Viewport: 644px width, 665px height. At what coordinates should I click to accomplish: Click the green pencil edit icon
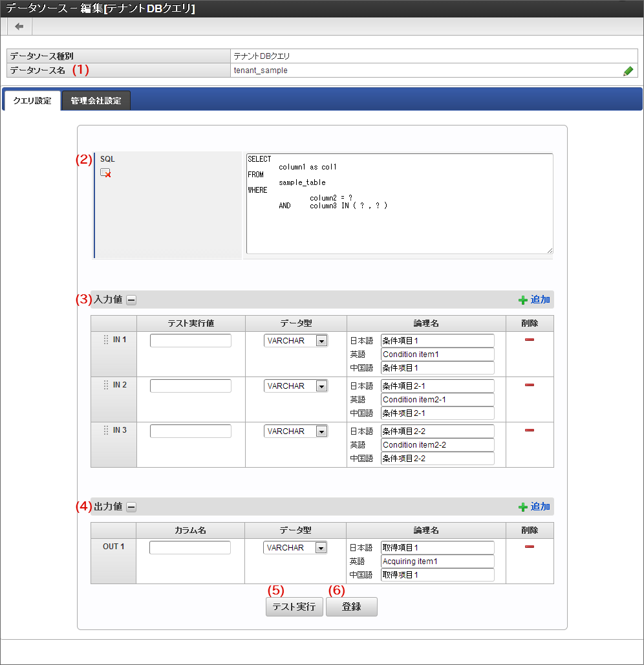(x=628, y=71)
